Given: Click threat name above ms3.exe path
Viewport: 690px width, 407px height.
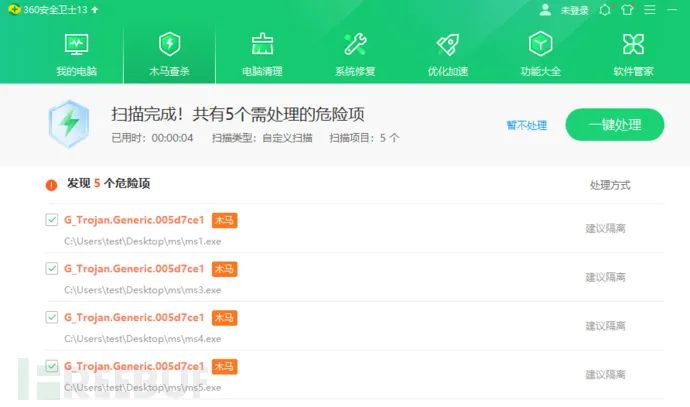Looking at the screenshot, I should (x=134, y=269).
